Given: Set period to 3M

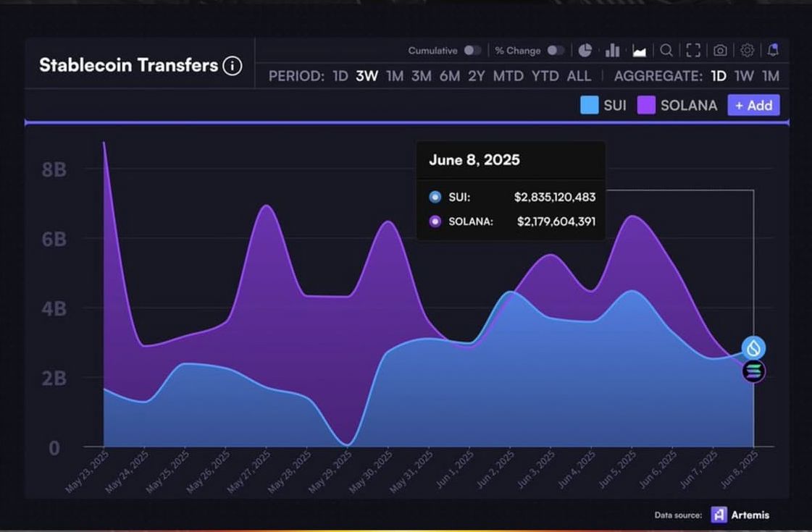Looking at the screenshot, I should [422, 76].
